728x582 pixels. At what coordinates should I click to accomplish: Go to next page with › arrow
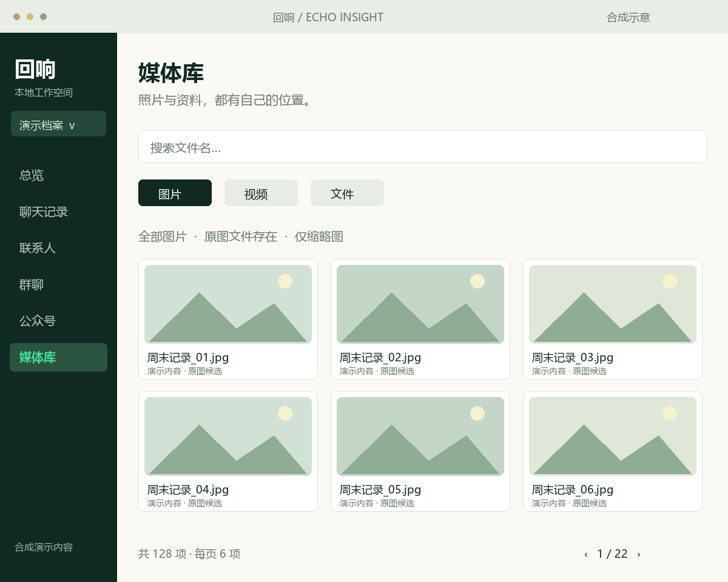pos(639,554)
